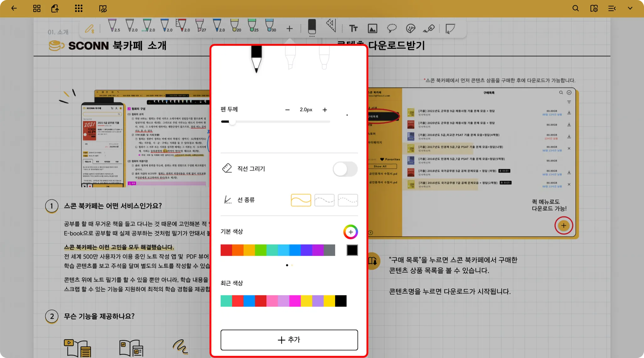Choose the dotted line type
This screenshot has width=644, height=358.
click(347, 200)
